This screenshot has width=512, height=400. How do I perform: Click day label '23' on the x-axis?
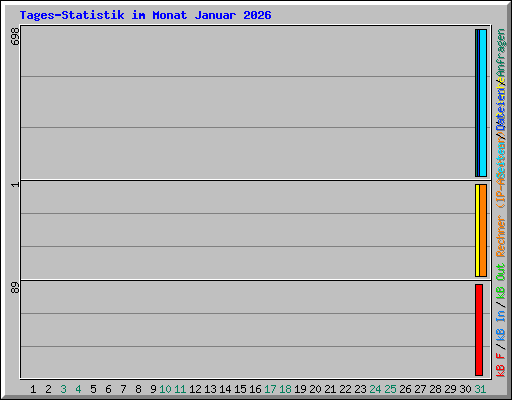click(x=360, y=389)
